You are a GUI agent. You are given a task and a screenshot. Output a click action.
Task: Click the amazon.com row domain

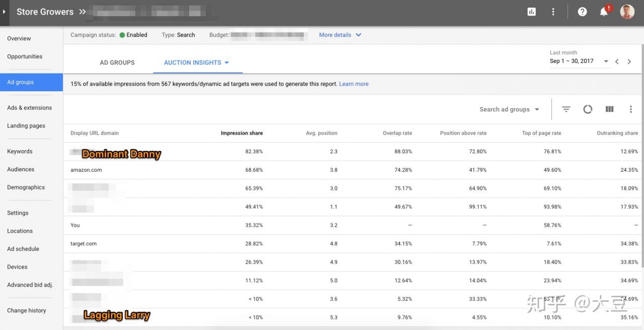pyautogui.click(x=86, y=170)
